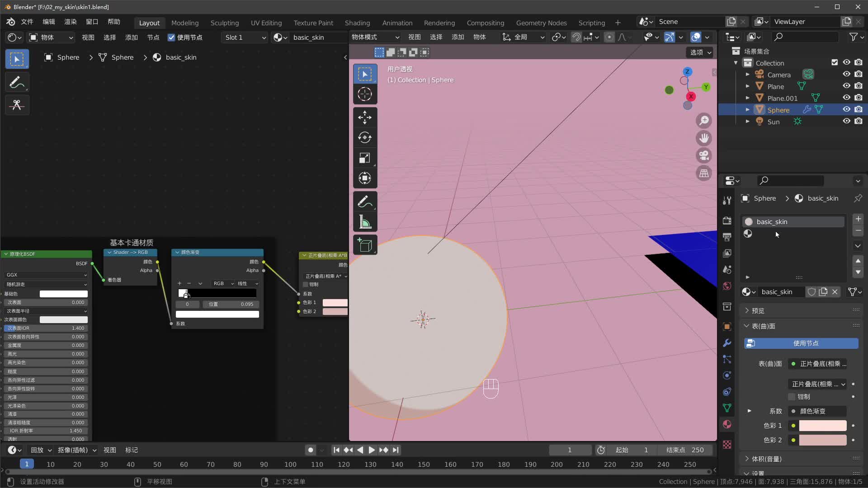Viewport: 868px width, 488px height.
Task: Open the Object Mode dropdown in viewport
Action: click(376, 37)
